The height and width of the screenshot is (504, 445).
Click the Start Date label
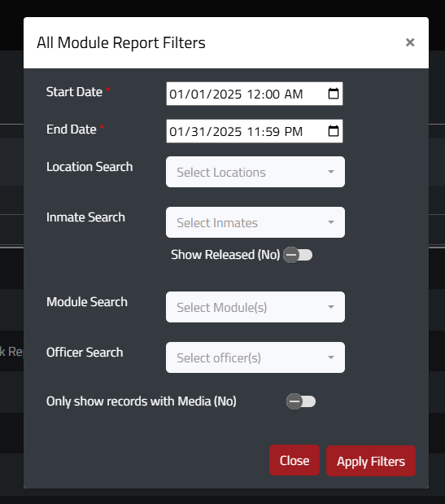[x=75, y=92]
